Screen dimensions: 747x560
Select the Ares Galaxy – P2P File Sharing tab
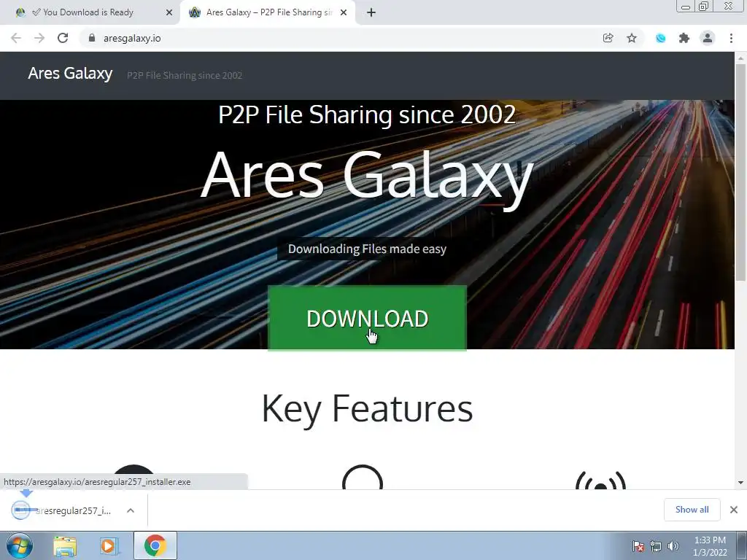coord(268,12)
